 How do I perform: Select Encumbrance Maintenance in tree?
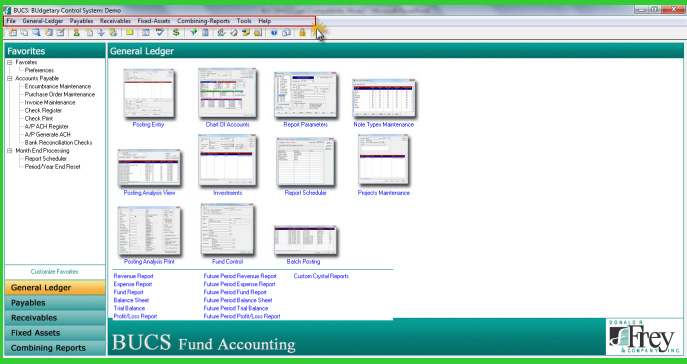58,87
